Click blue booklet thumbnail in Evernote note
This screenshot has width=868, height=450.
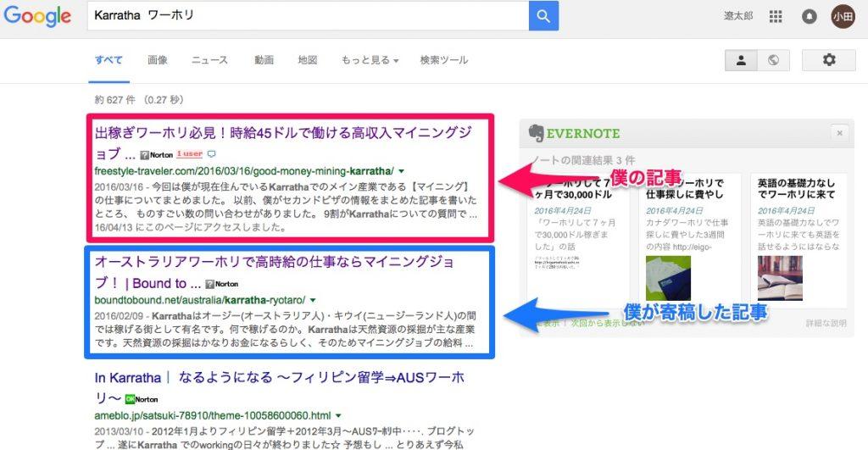click(668, 278)
